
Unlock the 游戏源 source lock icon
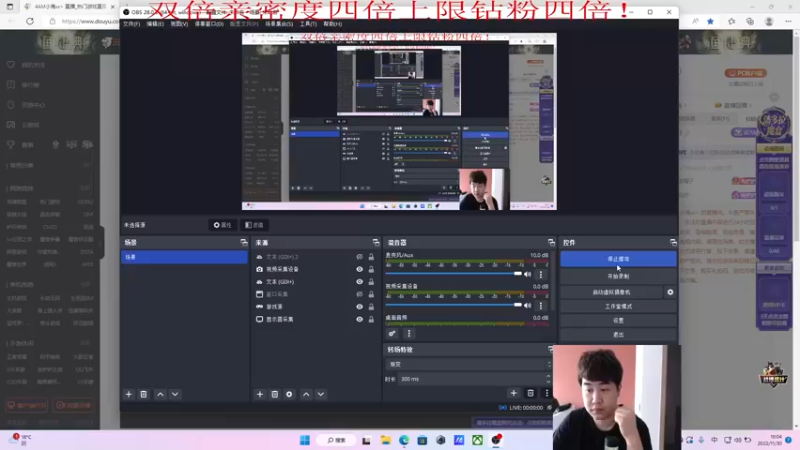(x=371, y=307)
